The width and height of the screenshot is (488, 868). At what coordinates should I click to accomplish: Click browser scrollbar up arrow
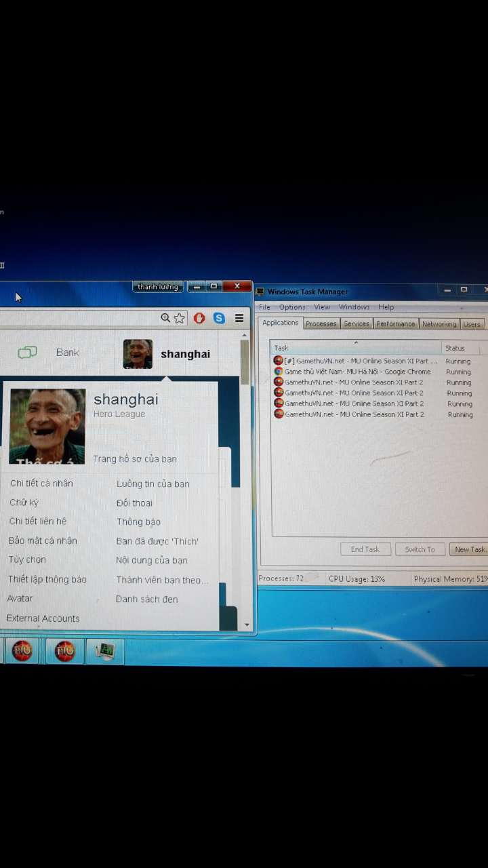(245, 335)
